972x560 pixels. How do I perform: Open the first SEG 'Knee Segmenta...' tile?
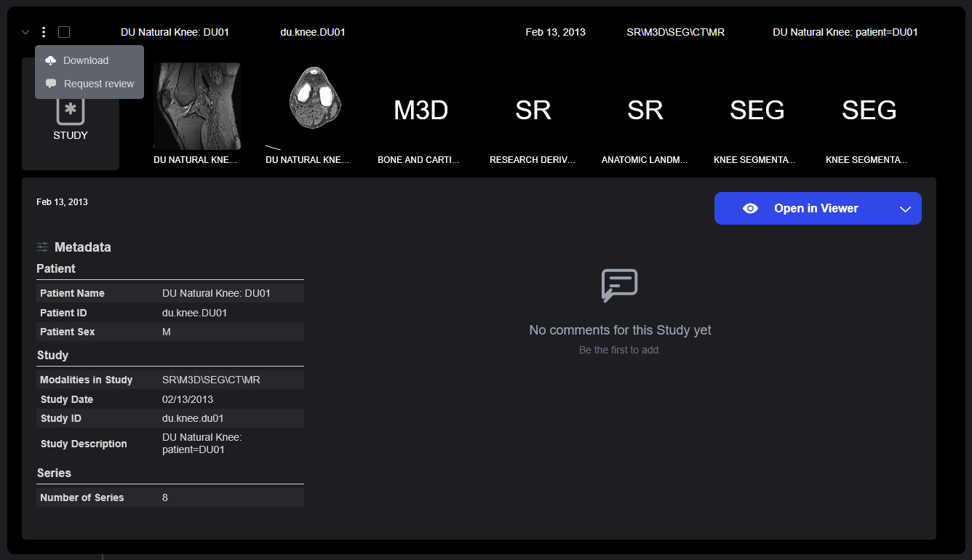[x=757, y=111]
